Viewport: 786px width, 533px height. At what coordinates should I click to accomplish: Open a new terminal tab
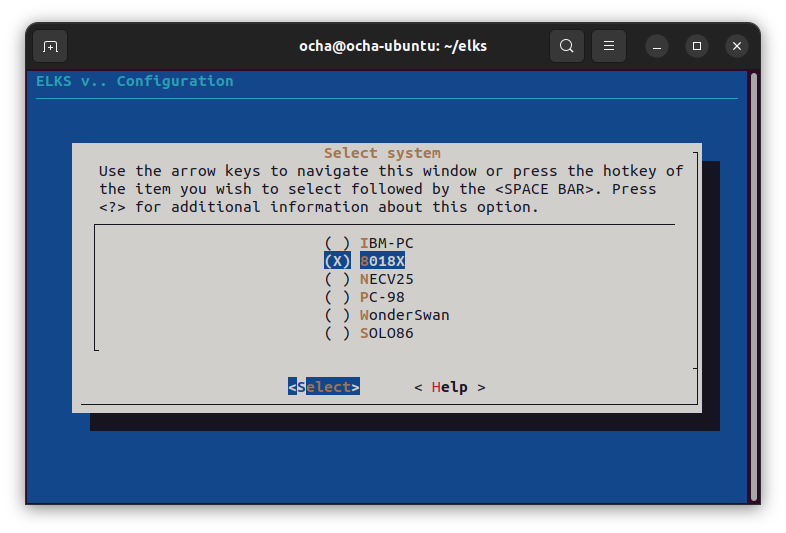point(50,46)
